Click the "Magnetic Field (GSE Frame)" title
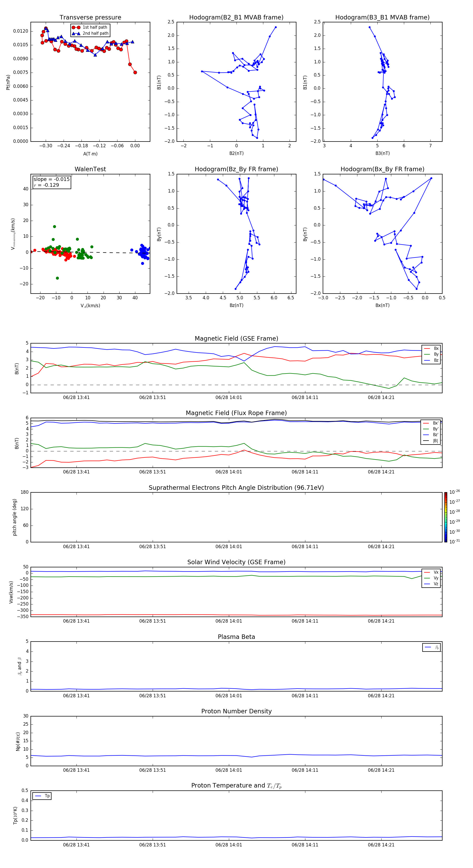This screenshot has width=473, height=868. click(x=236, y=339)
